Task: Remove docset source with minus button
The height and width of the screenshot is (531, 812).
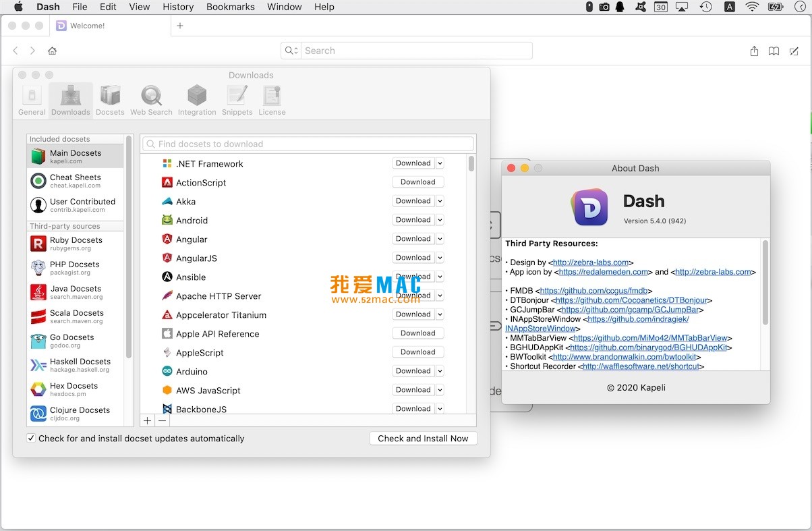Action: point(162,420)
